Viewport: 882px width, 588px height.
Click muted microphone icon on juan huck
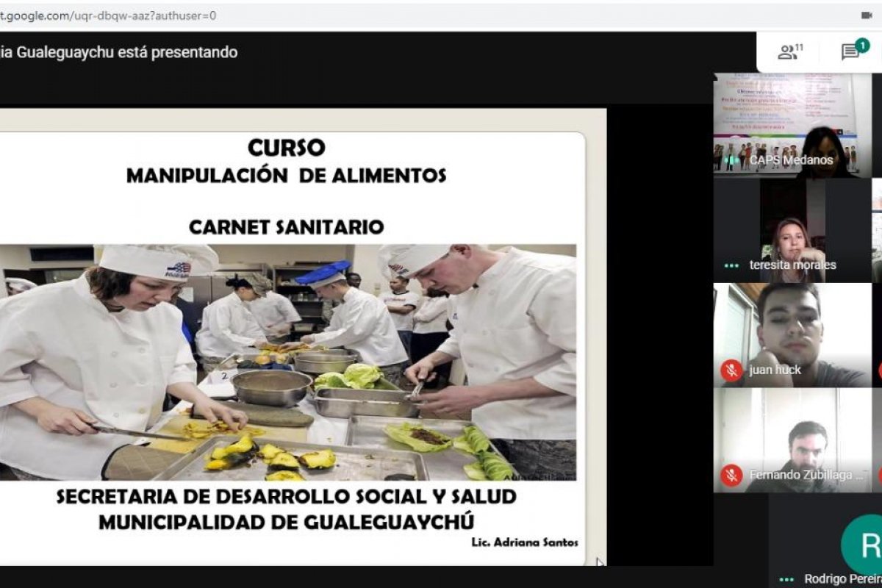[731, 370]
